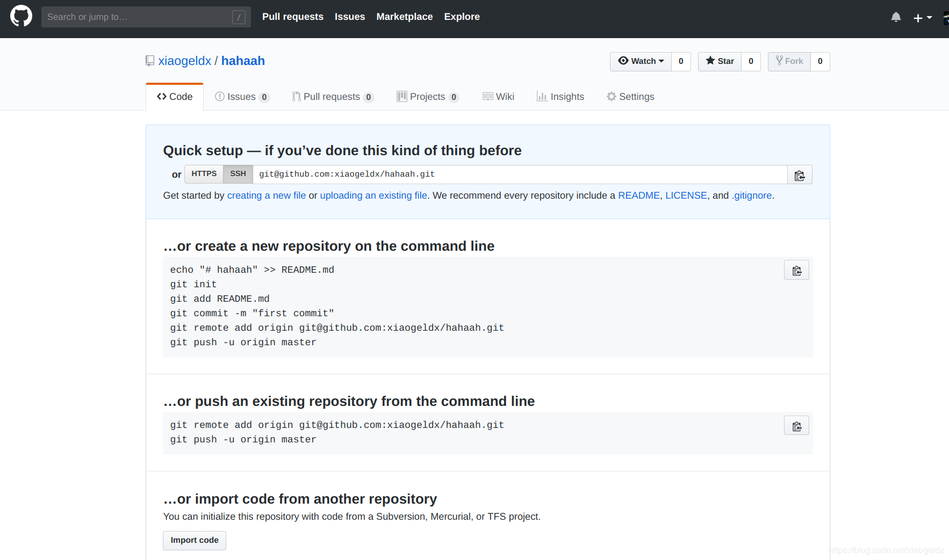Go to Marketplace
Image resolution: width=949 pixels, height=560 pixels.
tap(405, 17)
